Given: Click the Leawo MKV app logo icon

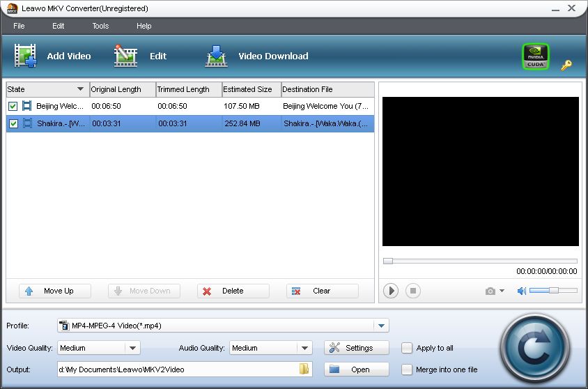Looking at the screenshot, I should 12,8.
